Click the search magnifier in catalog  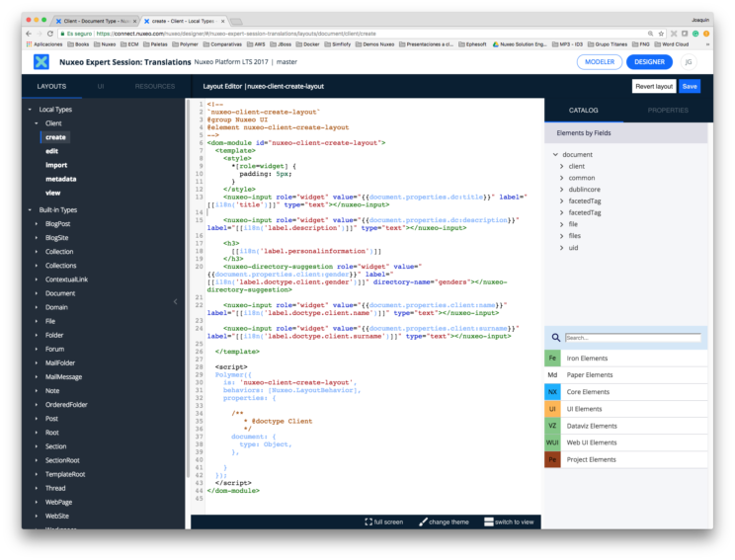pos(555,338)
